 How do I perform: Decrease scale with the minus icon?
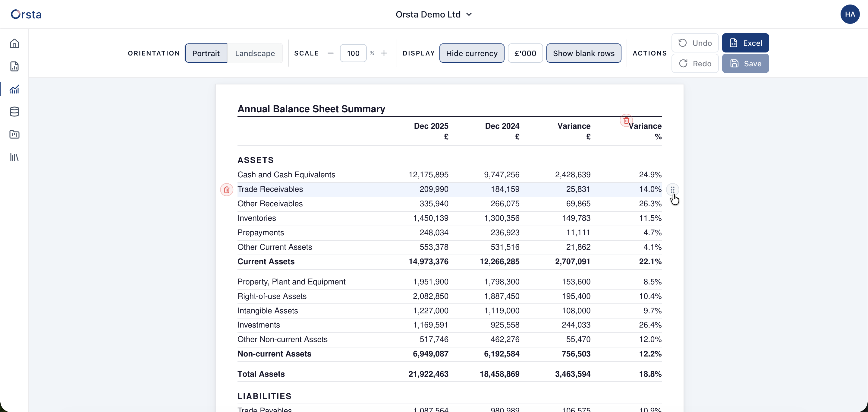[x=331, y=53]
